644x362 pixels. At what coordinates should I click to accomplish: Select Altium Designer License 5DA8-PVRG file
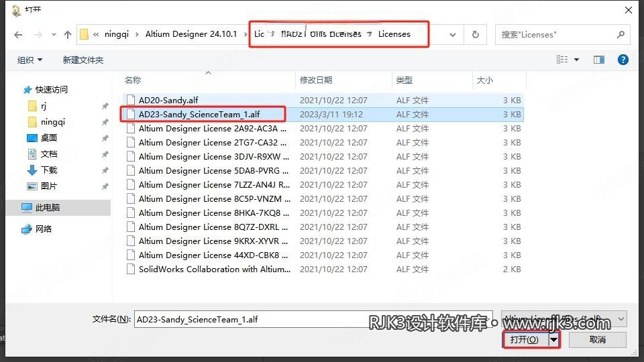click(x=323, y=170)
